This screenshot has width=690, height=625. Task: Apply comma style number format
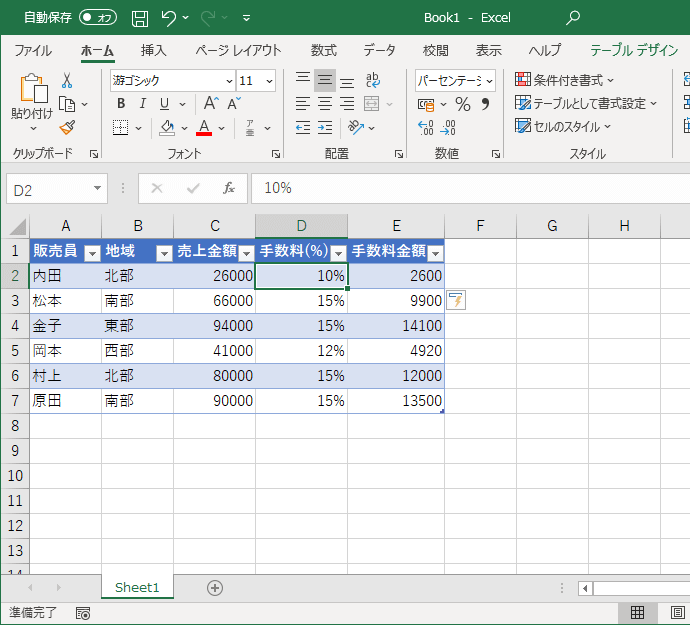pos(485,104)
